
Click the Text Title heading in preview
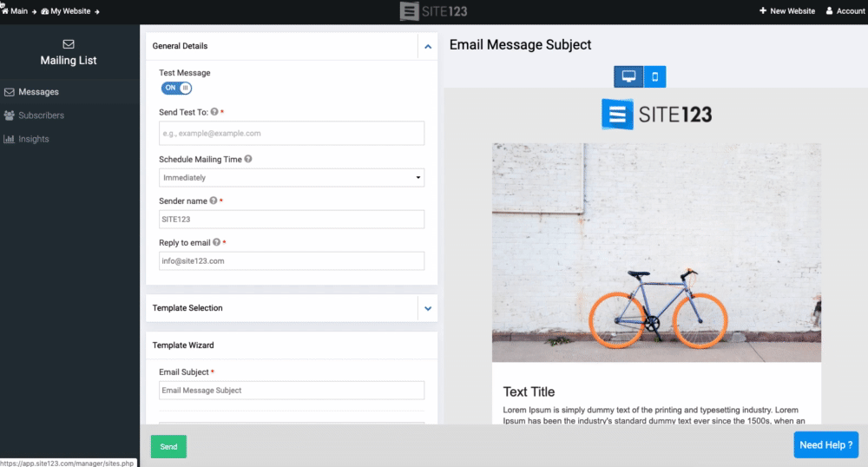pos(529,391)
